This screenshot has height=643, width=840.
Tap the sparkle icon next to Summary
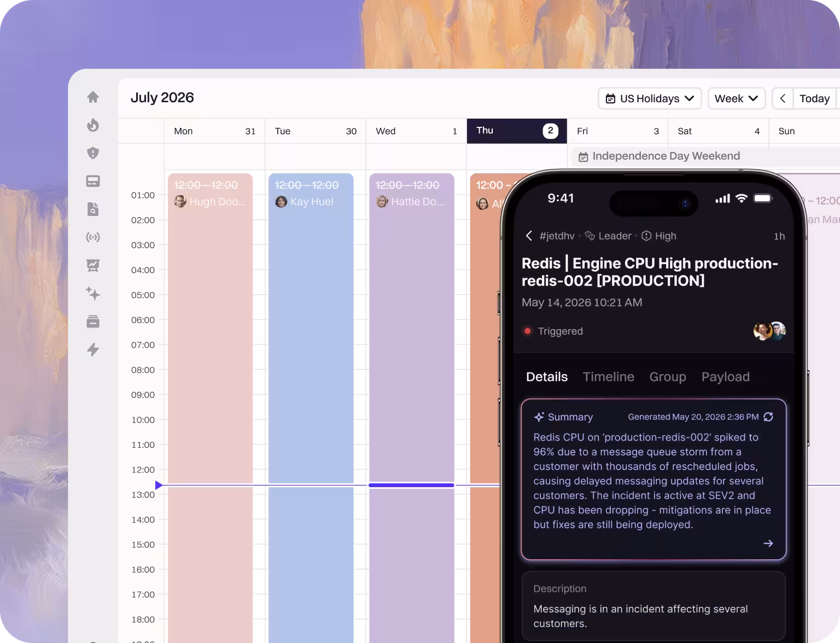coord(539,417)
